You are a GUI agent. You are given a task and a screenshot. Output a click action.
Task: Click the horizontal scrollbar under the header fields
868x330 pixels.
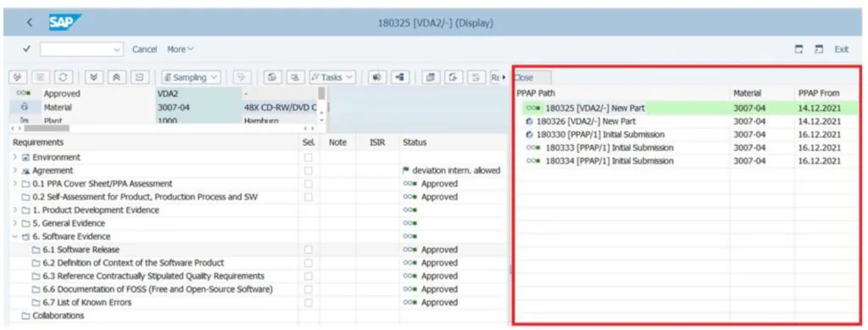point(47,128)
